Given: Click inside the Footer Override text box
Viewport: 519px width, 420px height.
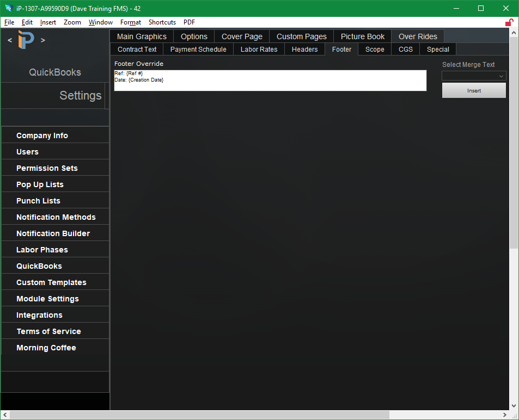Looking at the screenshot, I should tap(270, 80).
